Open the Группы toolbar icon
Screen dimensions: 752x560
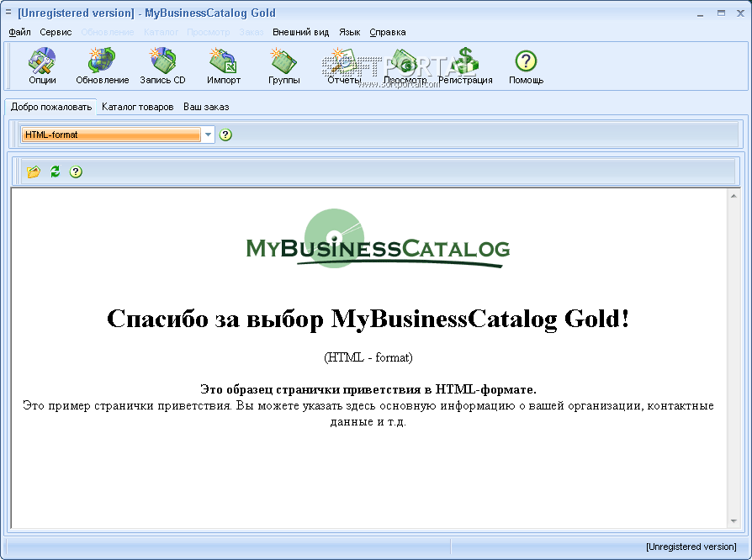tap(284, 66)
